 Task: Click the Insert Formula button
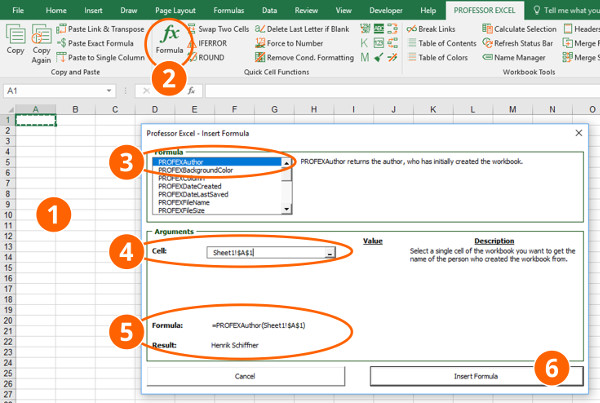pyautogui.click(x=476, y=376)
